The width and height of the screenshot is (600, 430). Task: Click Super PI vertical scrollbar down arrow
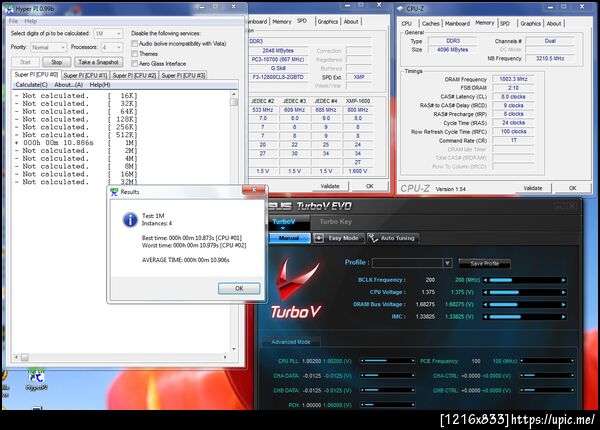(234, 349)
